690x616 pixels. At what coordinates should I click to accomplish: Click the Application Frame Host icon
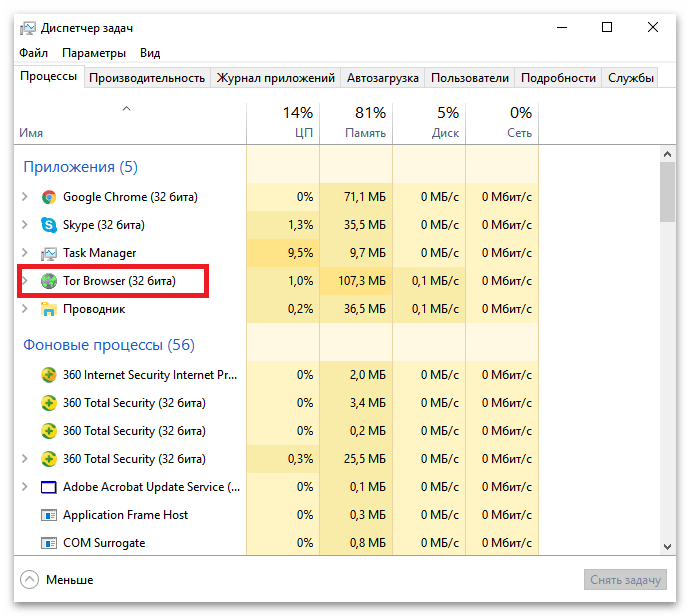49,515
